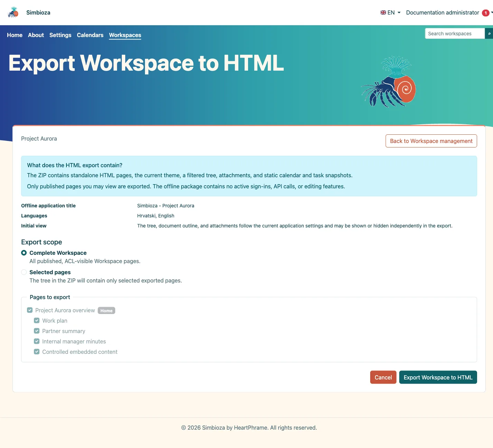This screenshot has width=493, height=448.
Task: Click the Hrvatski, English languages value
Action: click(x=156, y=216)
